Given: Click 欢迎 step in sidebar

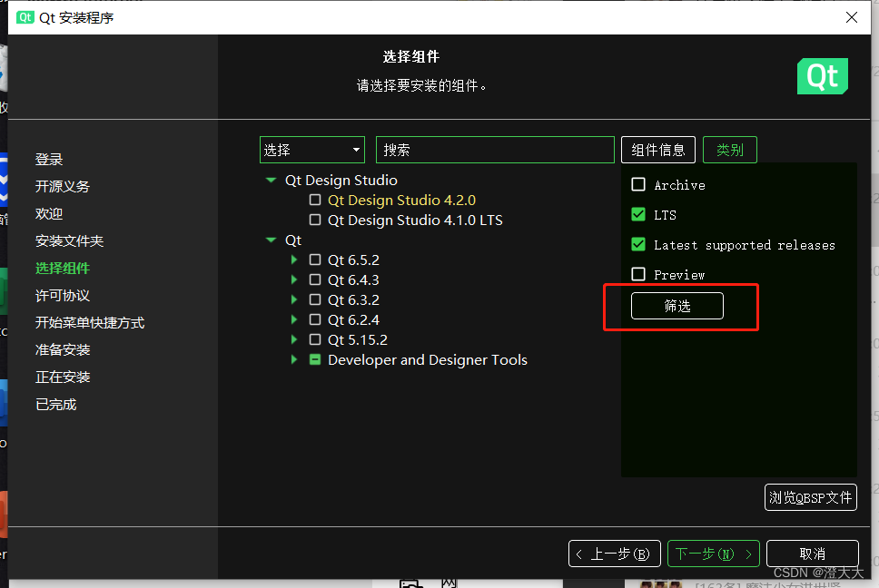Looking at the screenshot, I should tap(49, 213).
